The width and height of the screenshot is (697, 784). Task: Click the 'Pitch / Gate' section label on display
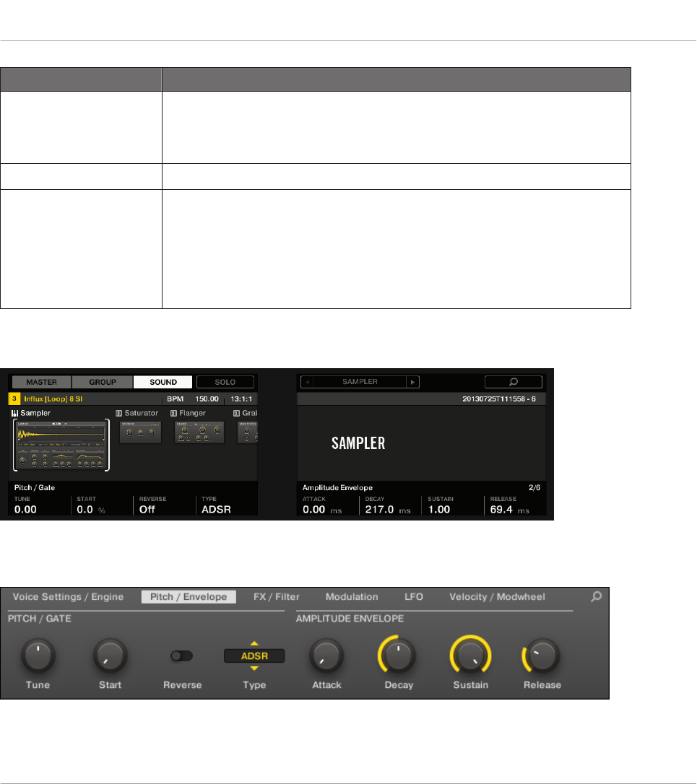click(35, 487)
